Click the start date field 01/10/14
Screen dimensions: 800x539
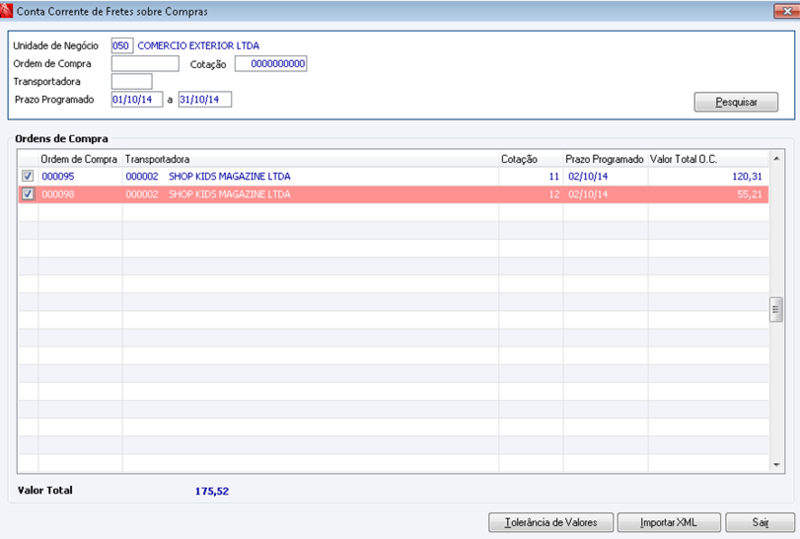click(x=137, y=100)
